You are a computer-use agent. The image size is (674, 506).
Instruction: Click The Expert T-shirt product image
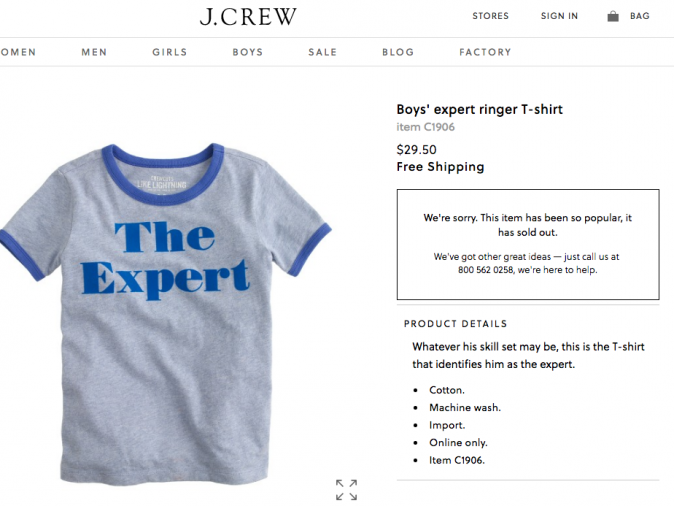[165, 314]
